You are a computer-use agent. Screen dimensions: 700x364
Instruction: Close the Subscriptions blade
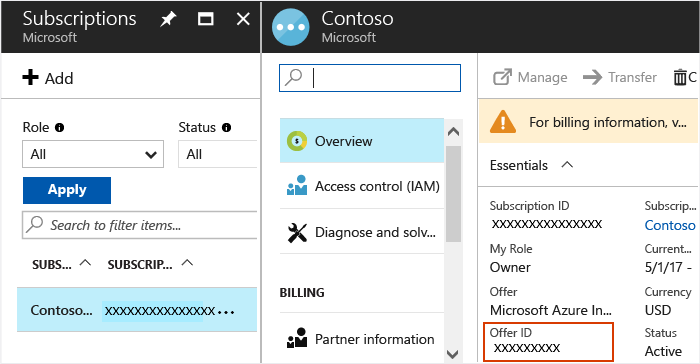click(243, 19)
